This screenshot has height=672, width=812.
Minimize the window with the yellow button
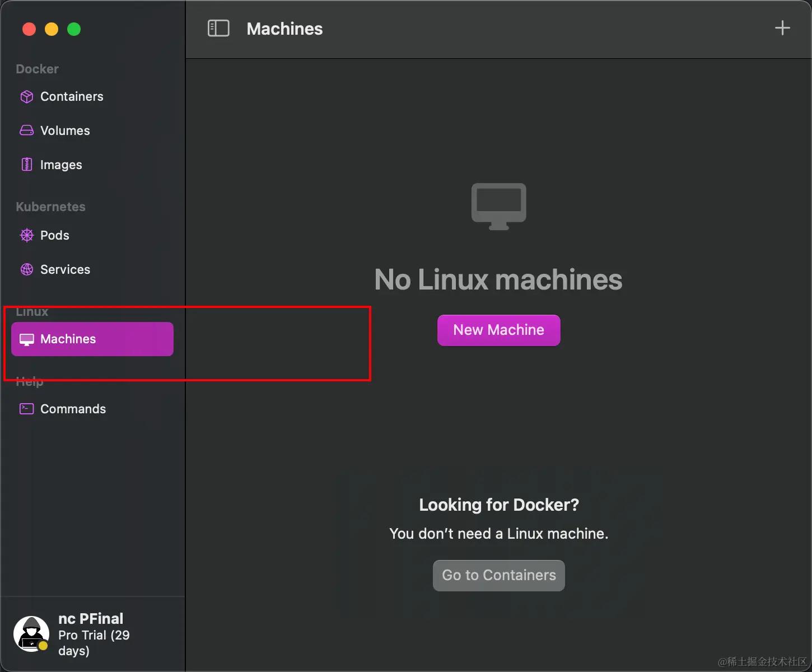[x=52, y=29]
